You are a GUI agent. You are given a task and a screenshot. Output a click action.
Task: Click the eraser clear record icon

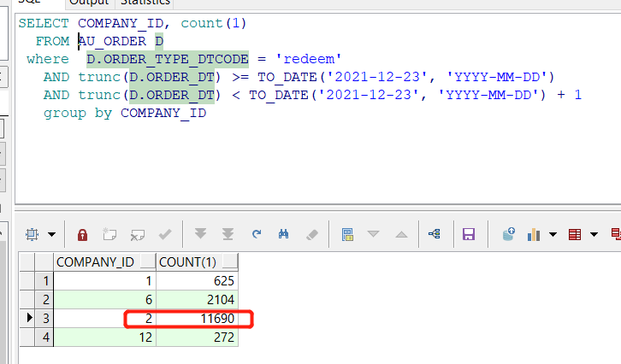coord(312,235)
